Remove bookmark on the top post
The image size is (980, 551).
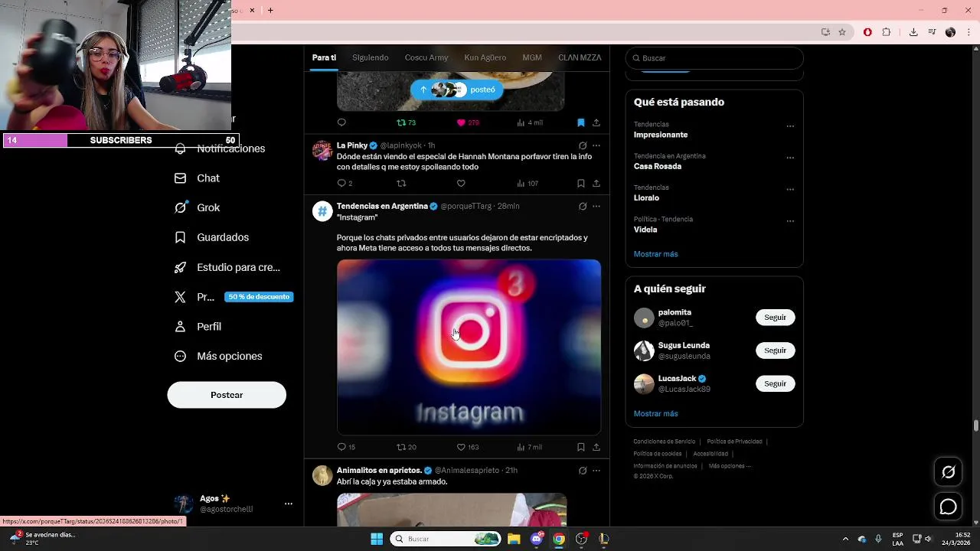pyautogui.click(x=581, y=122)
